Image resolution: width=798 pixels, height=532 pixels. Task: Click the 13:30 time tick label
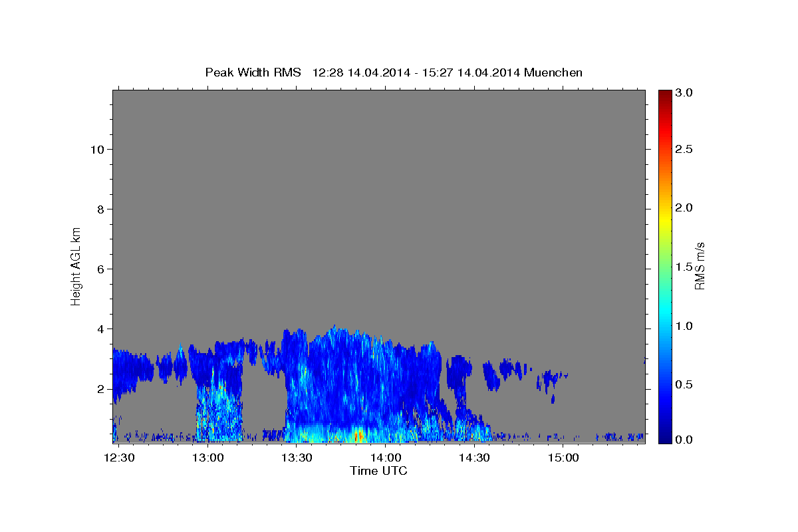[297, 458]
